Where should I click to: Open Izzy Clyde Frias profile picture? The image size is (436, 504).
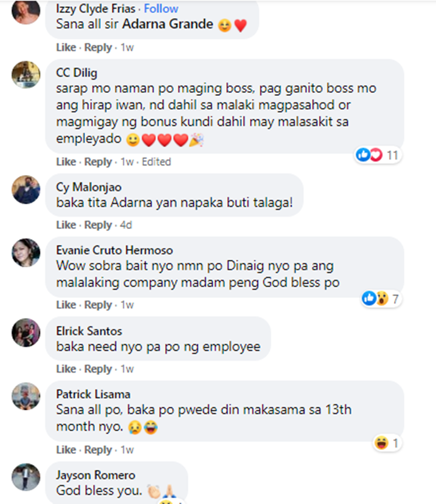(26, 10)
